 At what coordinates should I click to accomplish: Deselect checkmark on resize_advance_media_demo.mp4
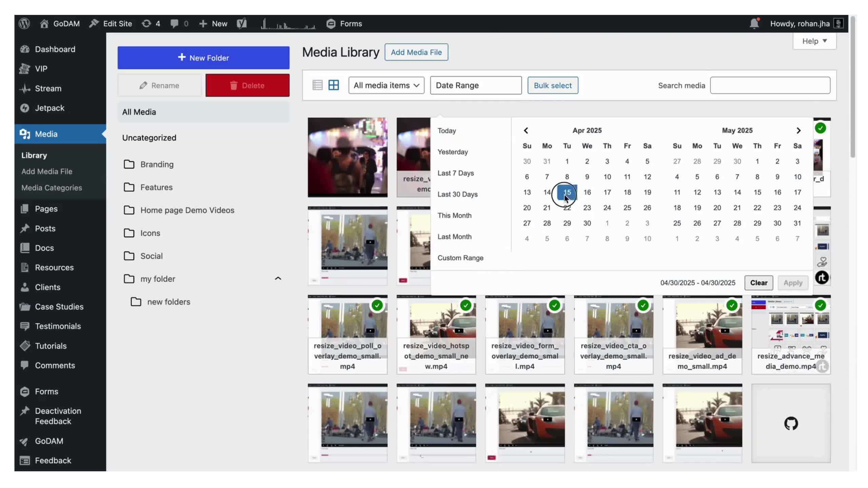[821, 305]
